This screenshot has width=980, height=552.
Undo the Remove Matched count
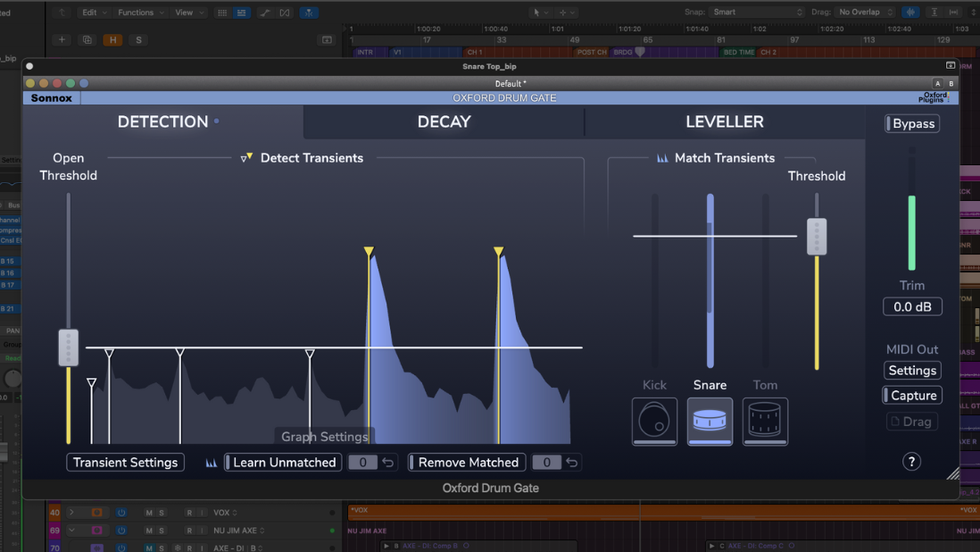(572, 463)
